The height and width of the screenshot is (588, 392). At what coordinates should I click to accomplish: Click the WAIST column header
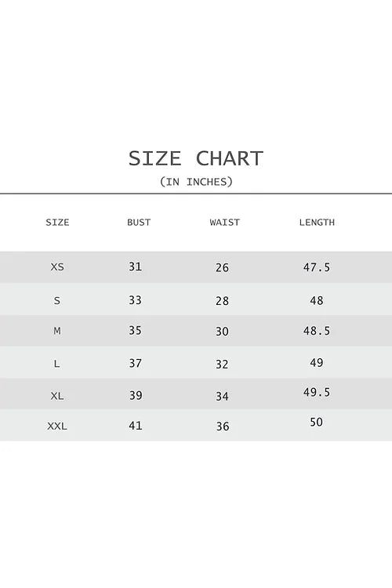225,223
